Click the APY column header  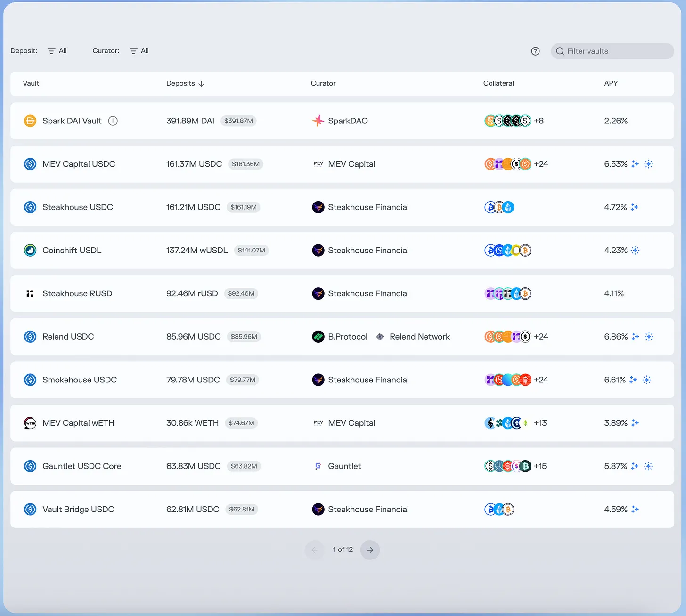pos(611,83)
